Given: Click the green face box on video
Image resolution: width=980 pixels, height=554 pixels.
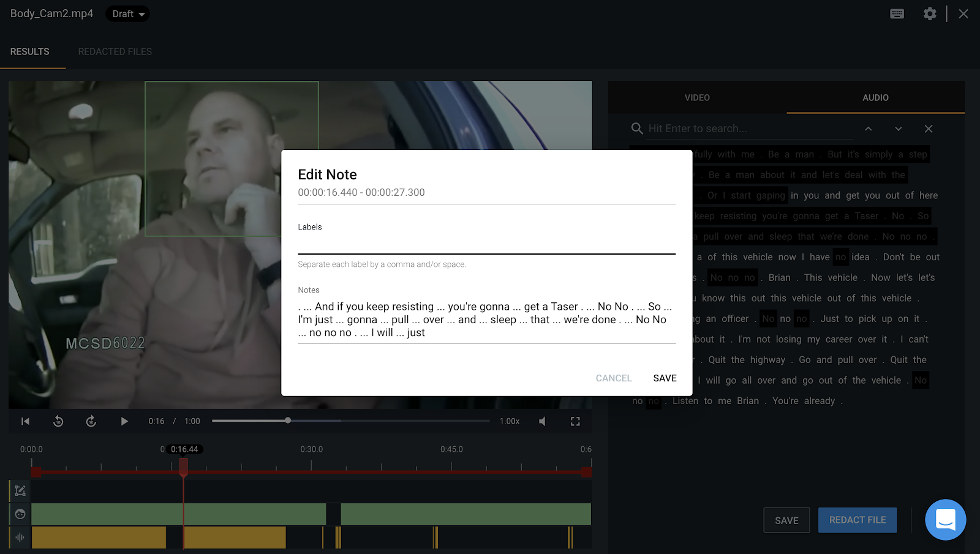Looking at the screenshot, I should (232, 159).
